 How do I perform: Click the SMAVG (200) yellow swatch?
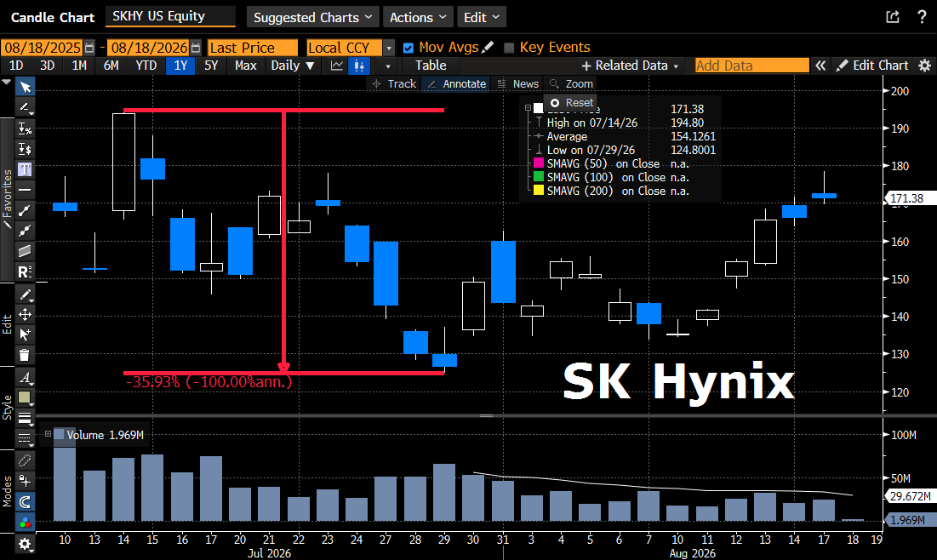point(539,191)
